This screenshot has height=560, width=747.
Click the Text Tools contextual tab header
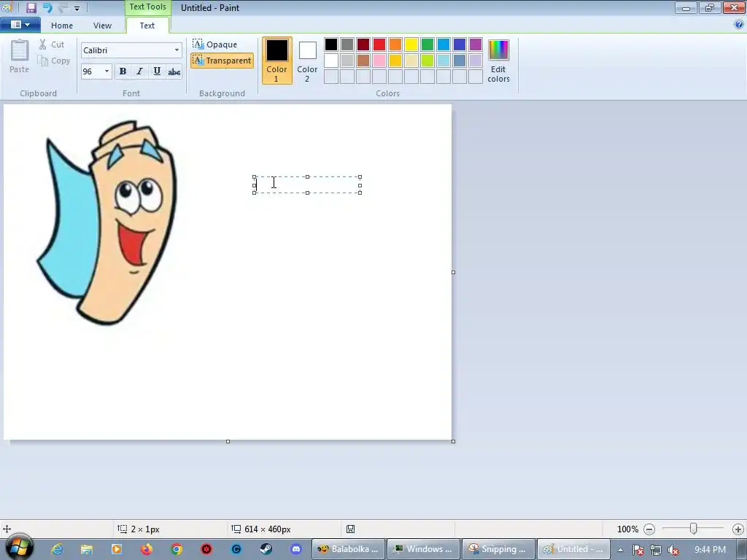click(147, 7)
